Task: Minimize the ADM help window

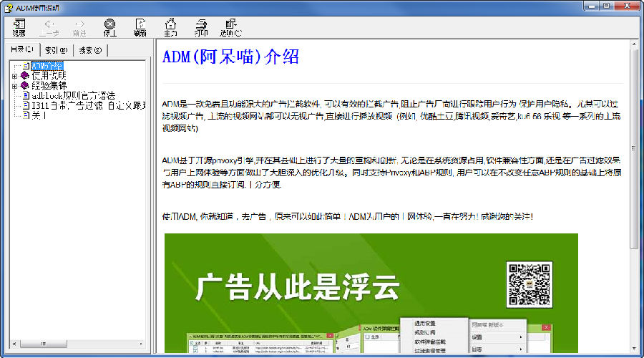Action: (592, 6)
